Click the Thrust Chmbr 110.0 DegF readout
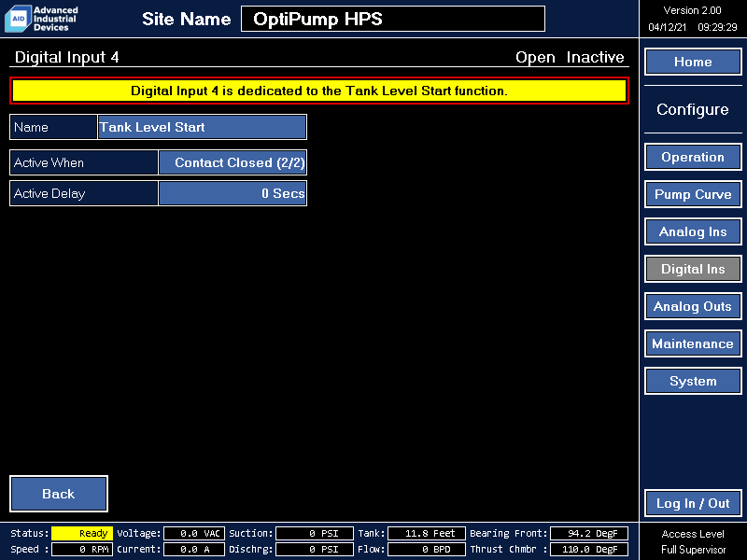This screenshot has width=747, height=560. [589, 549]
